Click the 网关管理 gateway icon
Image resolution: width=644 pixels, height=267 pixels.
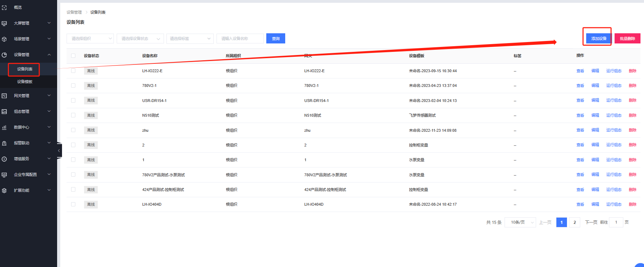point(4,96)
